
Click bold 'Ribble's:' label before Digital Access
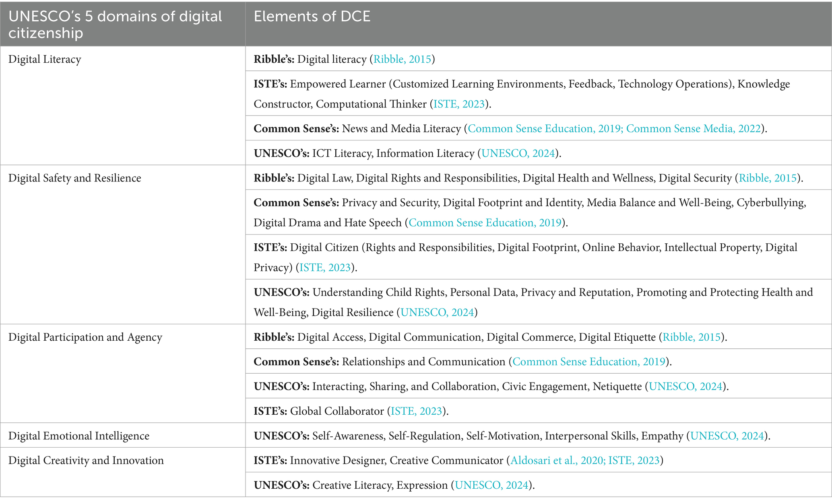pos(274,337)
